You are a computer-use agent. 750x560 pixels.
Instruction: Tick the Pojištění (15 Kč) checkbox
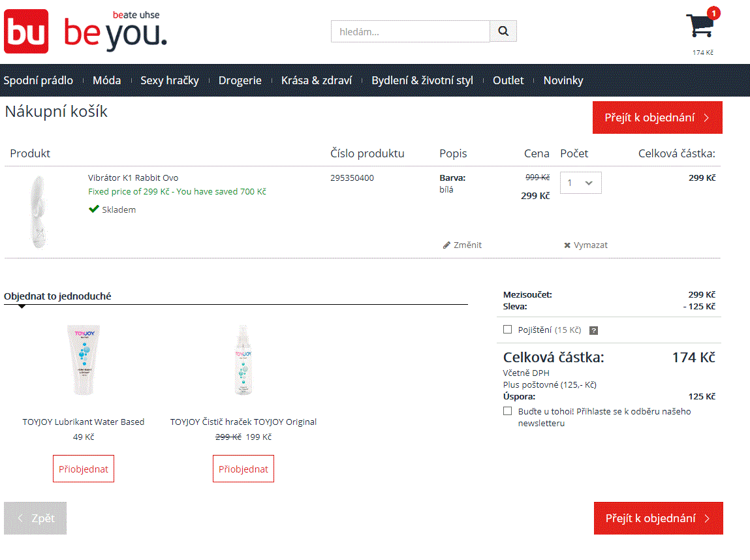click(x=507, y=330)
